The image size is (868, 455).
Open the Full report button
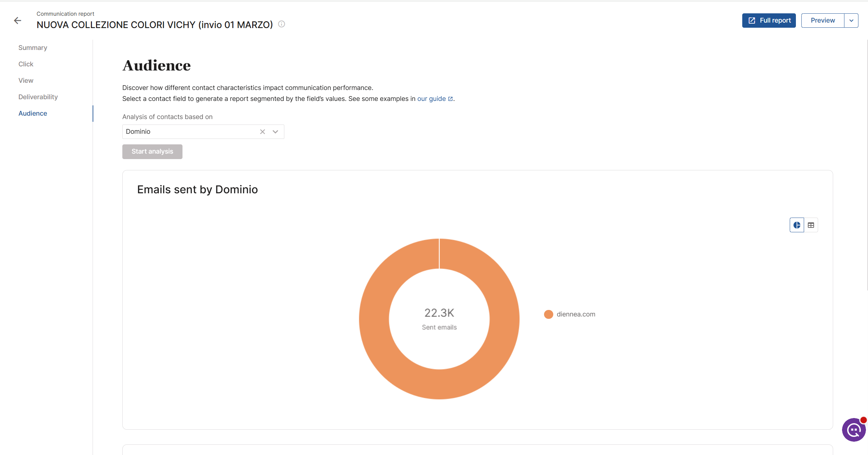tap(769, 21)
